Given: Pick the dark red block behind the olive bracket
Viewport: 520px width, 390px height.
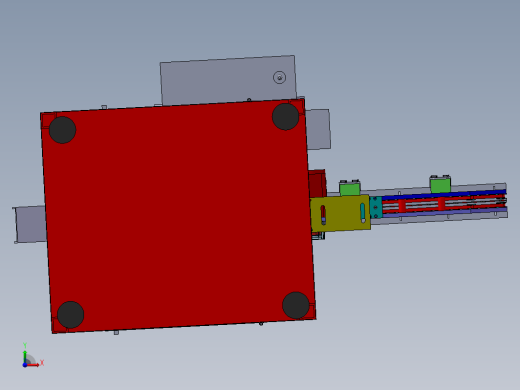Looking at the screenshot, I should tap(317, 184).
